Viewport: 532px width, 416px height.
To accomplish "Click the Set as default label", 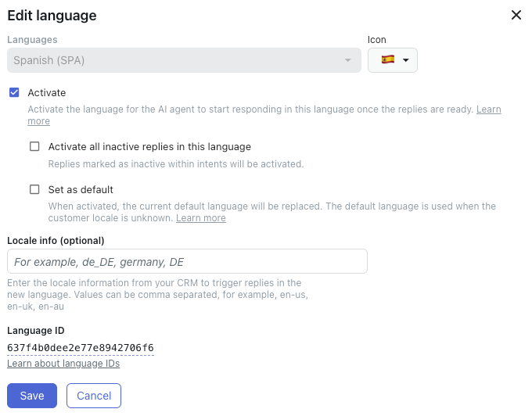I will [81, 189].
